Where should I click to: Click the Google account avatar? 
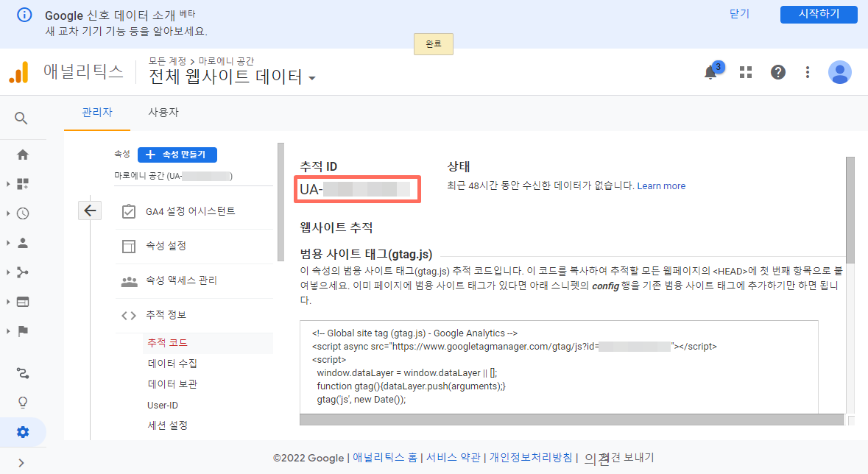click(x=839, y=72)
